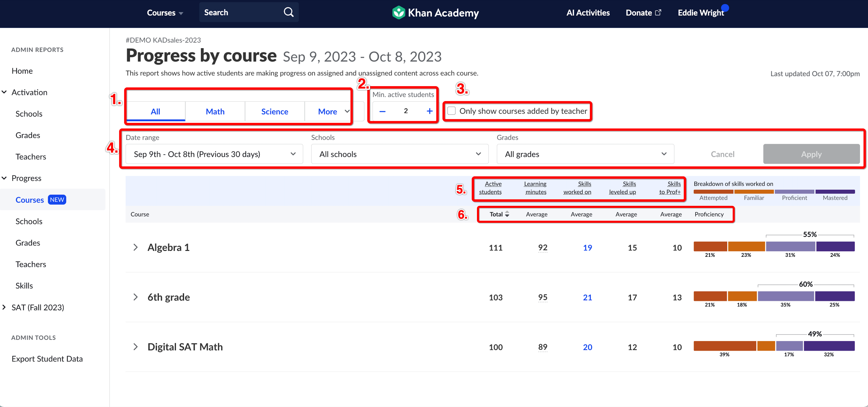The image size is (868, 407).
Task: Click Digital SAT Math Attempted segment 39%
Action: coord(724,346)
